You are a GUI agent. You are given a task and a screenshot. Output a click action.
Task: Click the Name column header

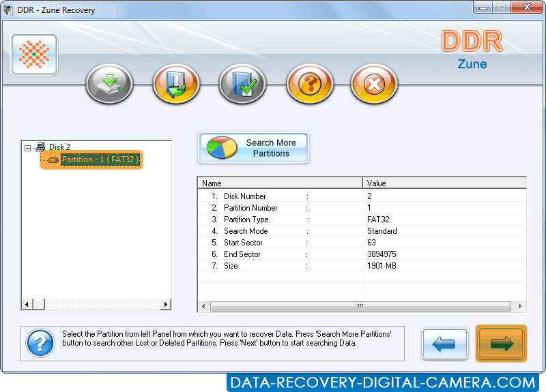(281, 183)
